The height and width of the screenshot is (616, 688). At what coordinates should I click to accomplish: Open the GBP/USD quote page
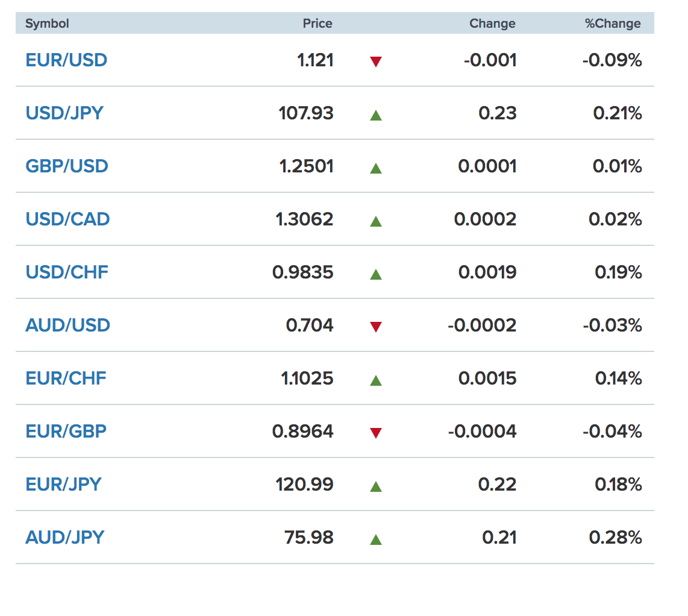click(x=67, y=166)
